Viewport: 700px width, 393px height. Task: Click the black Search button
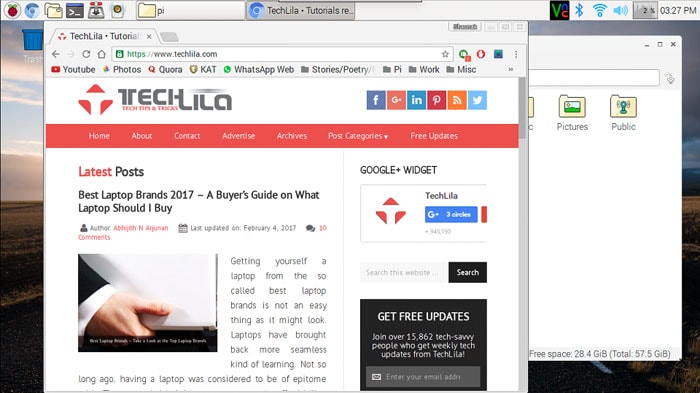[x=467, y=272]
